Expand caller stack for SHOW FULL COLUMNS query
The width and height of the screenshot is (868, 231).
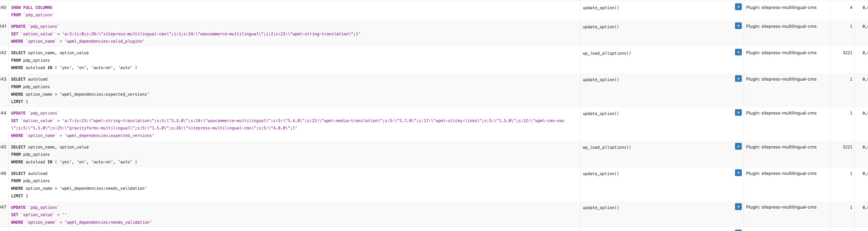point(738,7)
